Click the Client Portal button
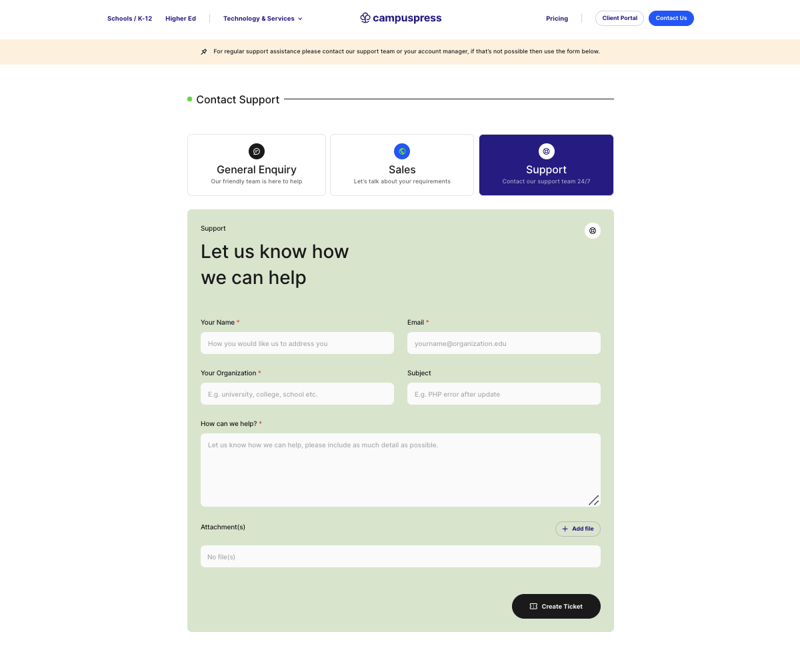The image size is (800, 672). point(619,18)
